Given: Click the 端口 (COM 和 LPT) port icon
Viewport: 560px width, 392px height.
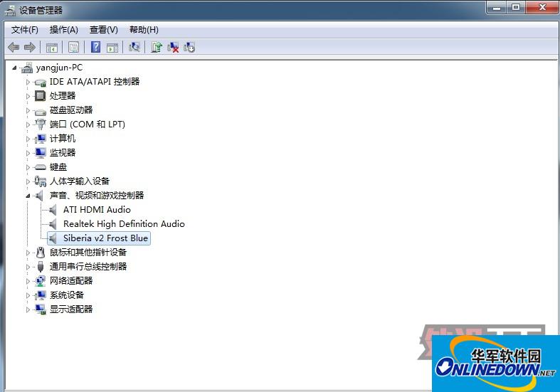Looking at the screenshot, I should [x=41, y=125].
